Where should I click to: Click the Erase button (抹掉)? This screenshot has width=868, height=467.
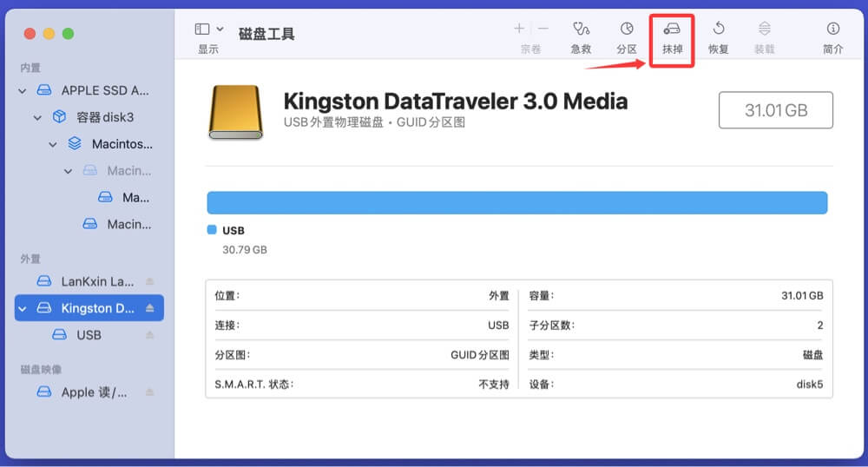tap(672, 37)
